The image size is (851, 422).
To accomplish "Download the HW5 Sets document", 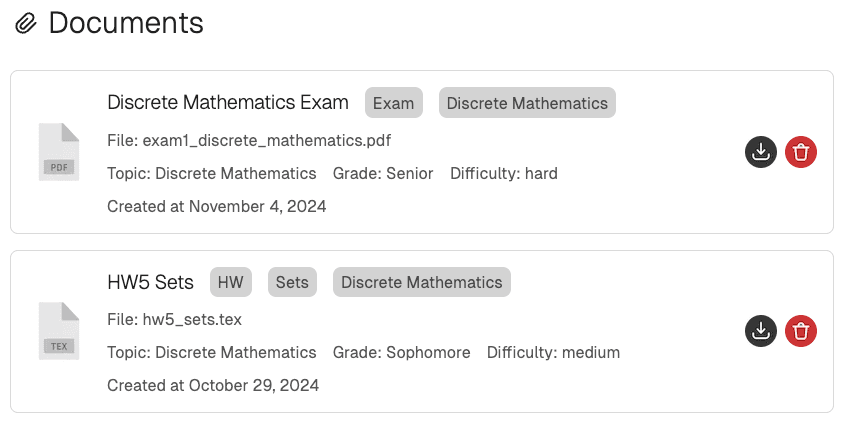I will (x=761, y=331).
